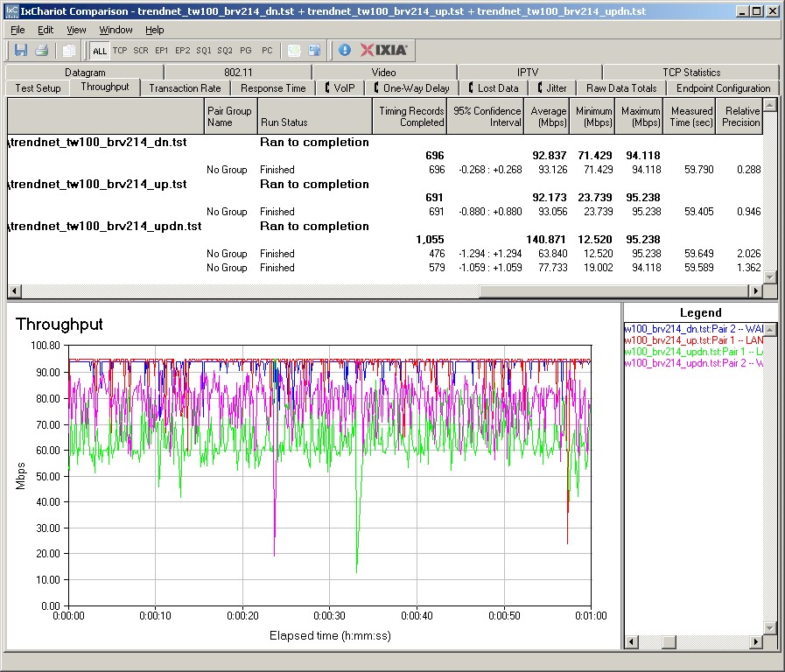
Task: Click the Minimum (Mbps) column header
Action: [x=592, y=116]
